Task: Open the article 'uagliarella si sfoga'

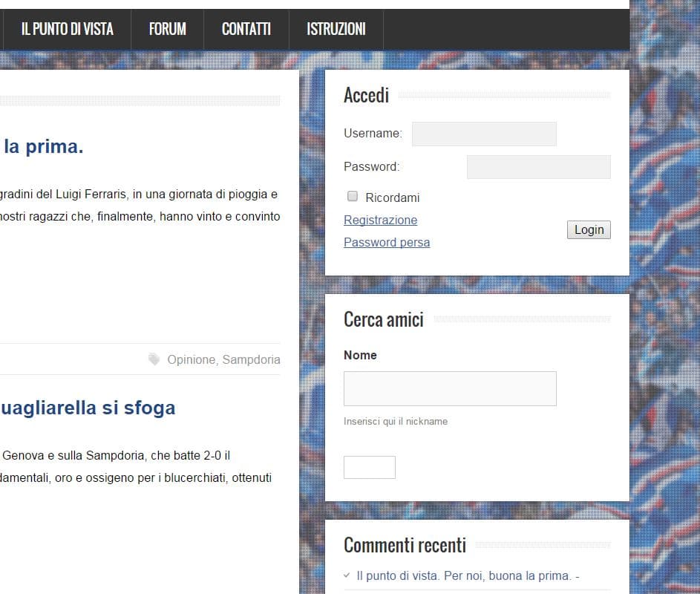Action: coord(88,408)
